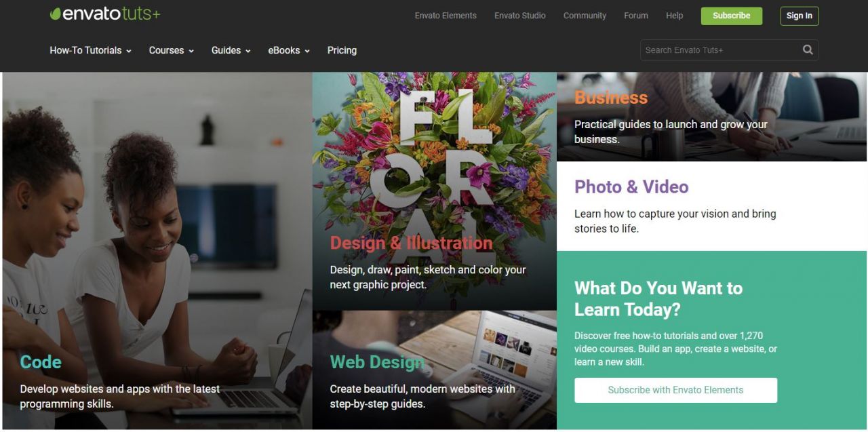This screenshot has height=432, width=868.
Task: Click the Sign In button
Action: click(x=800, y=16)
